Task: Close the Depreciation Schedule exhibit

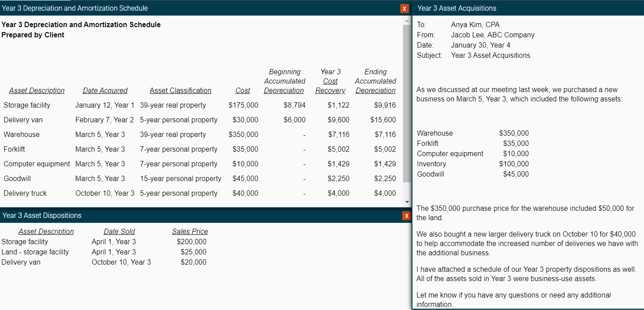Action: (x=404, y=8)
